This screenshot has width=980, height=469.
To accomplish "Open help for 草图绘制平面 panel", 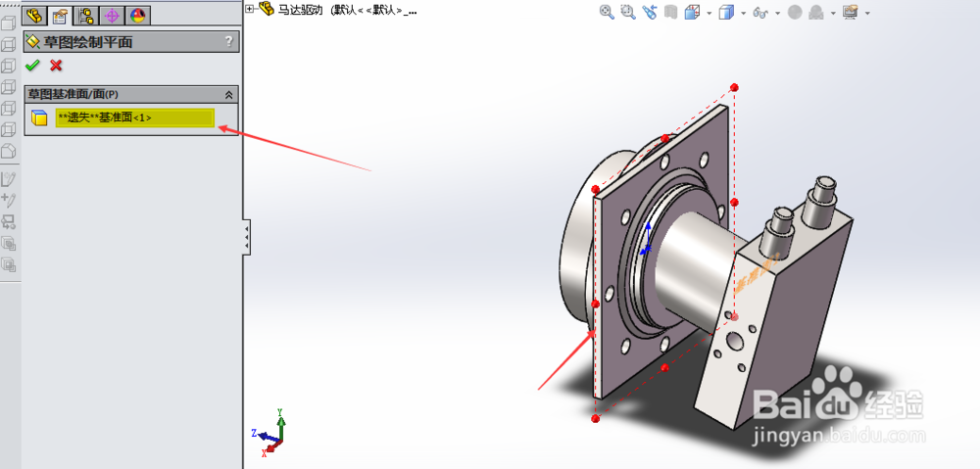I will click(228, 42).
